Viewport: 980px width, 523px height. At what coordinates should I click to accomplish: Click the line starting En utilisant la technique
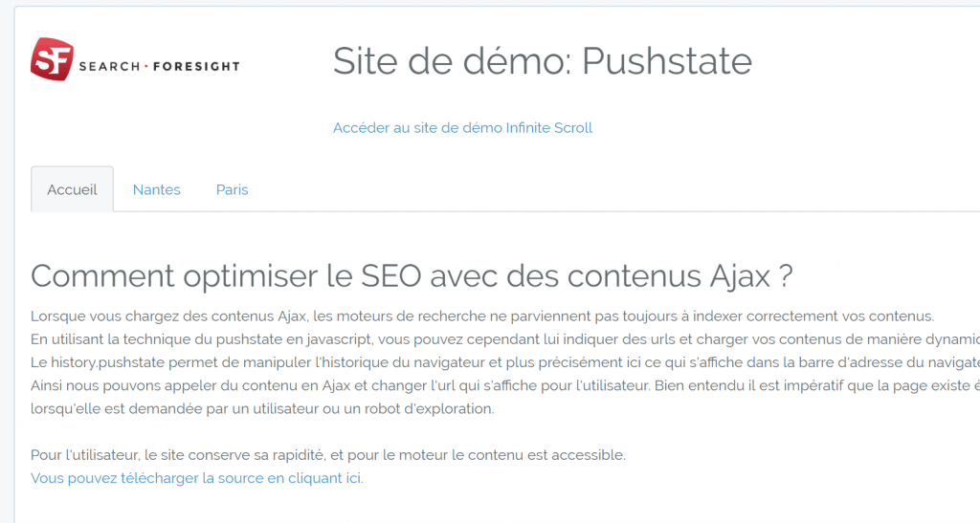505,339
